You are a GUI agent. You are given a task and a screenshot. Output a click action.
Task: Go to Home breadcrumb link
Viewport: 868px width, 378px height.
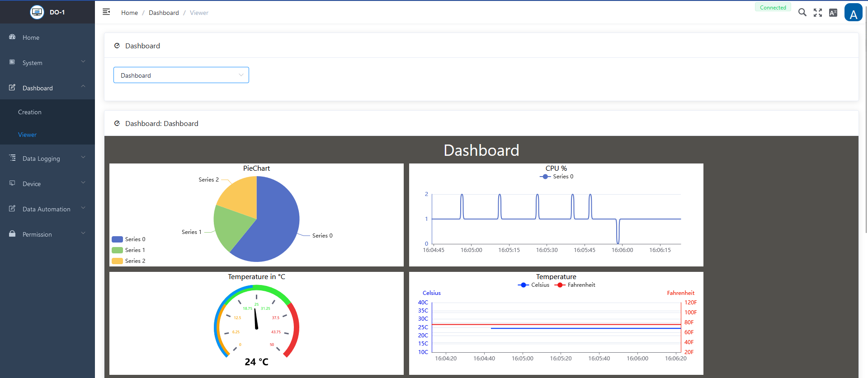point(129,13)
